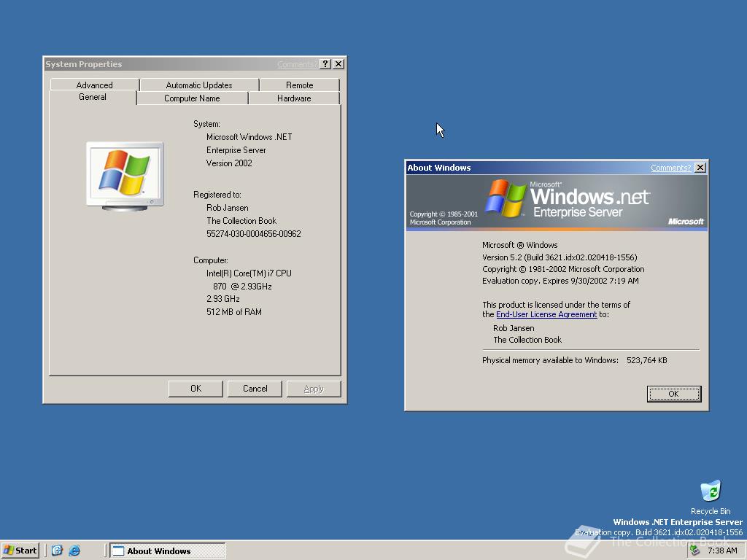Click the Windows .net Enterprise Server banner

[557, 202]
